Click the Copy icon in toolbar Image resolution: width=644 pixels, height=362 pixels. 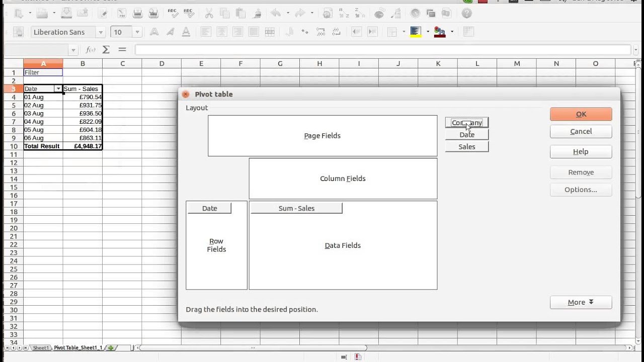[225, 14]
